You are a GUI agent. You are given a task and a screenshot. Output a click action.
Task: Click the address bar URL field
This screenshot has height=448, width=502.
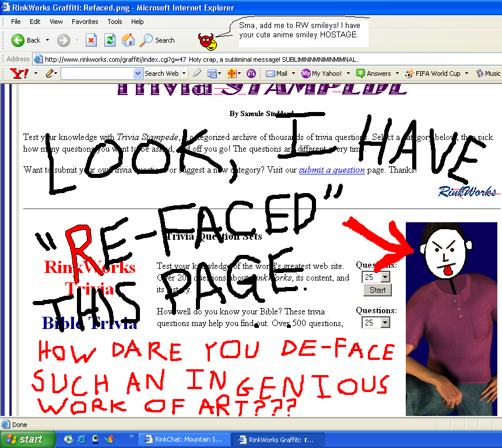[268, 60]
